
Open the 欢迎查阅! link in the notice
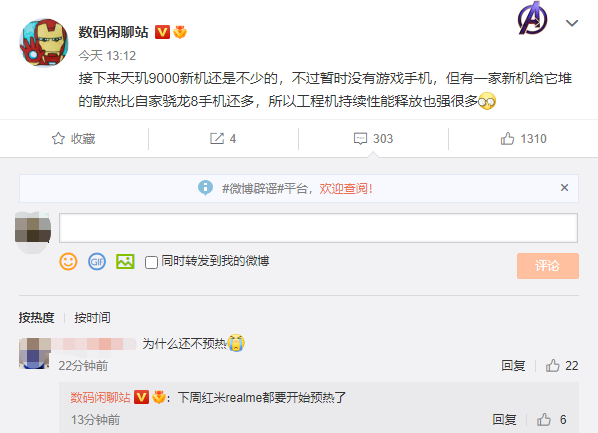coord(346,188)
